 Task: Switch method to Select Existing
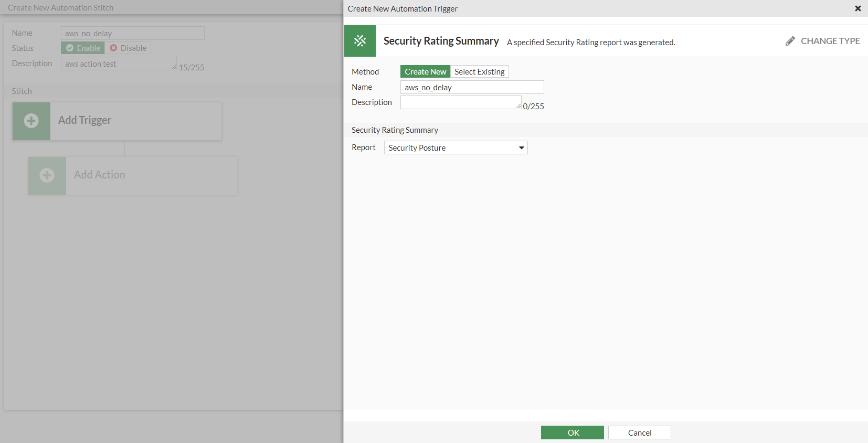click(479, 71)
